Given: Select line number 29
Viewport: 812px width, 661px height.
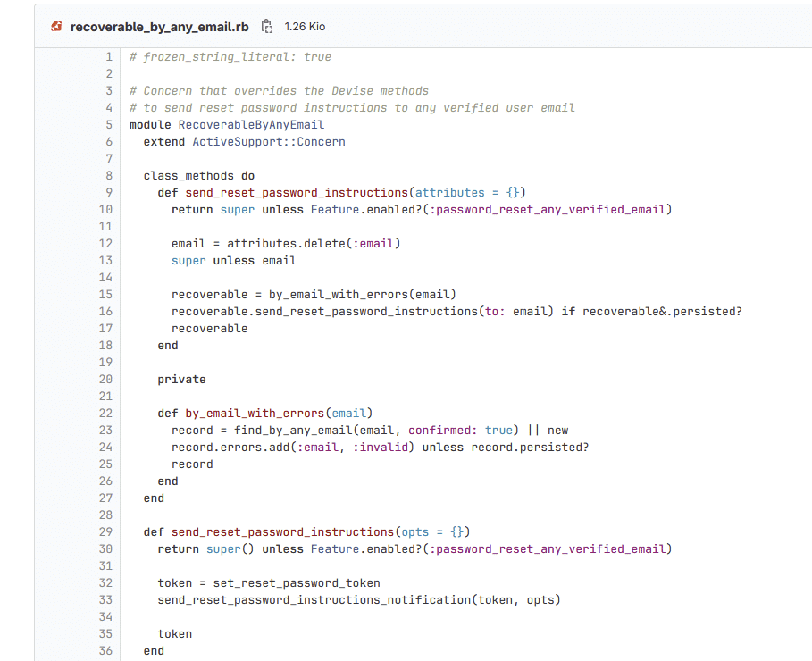Looking at the screenshot, I should pyautogui.click(x=105, y=532).
